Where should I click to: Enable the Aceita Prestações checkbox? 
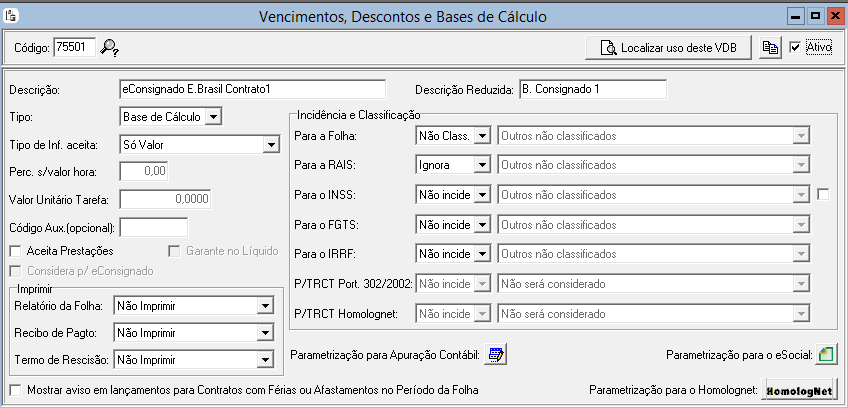16,251
